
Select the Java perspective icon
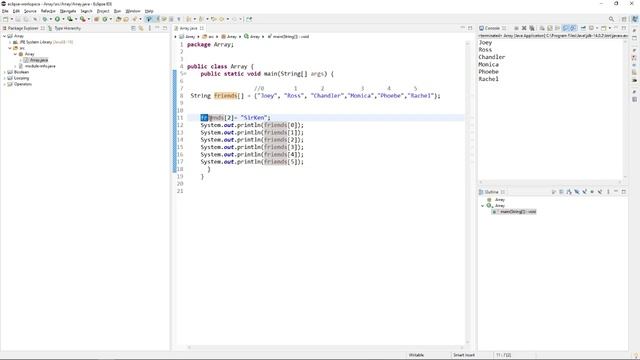(x=635, y=19)
